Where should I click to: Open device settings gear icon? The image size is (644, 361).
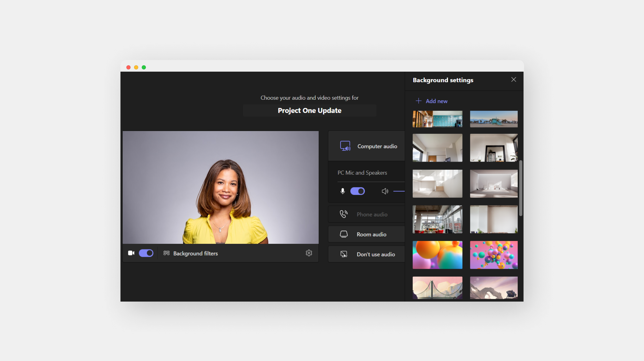click(x=309, y=253)
